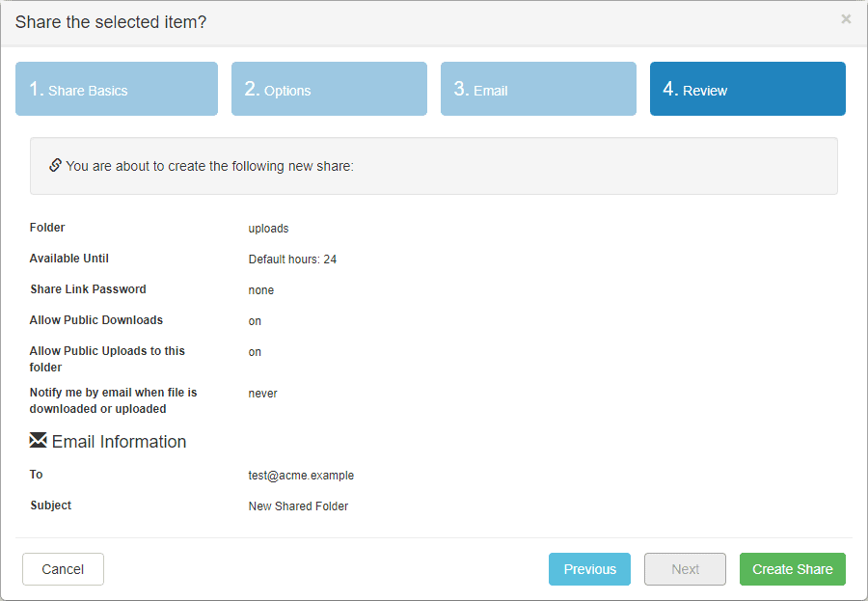Select the 'Default hours: 24' value

pyautogui.click(x=292, y=260)
